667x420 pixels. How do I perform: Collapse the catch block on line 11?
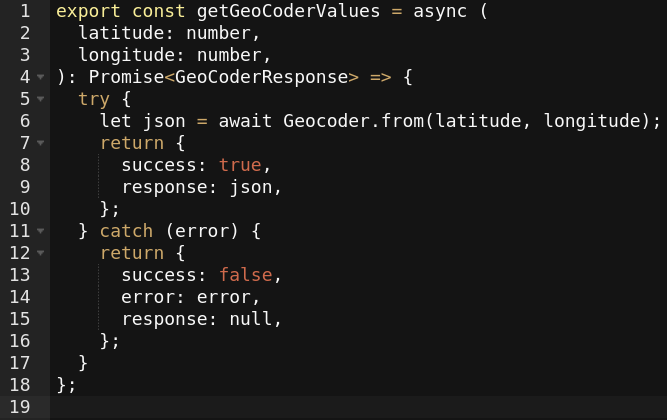point(40,231)
